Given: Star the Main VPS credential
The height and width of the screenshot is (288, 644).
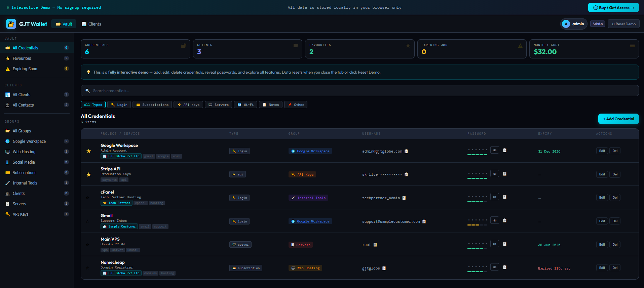Looking at the screenshot, I should [88, 245].
